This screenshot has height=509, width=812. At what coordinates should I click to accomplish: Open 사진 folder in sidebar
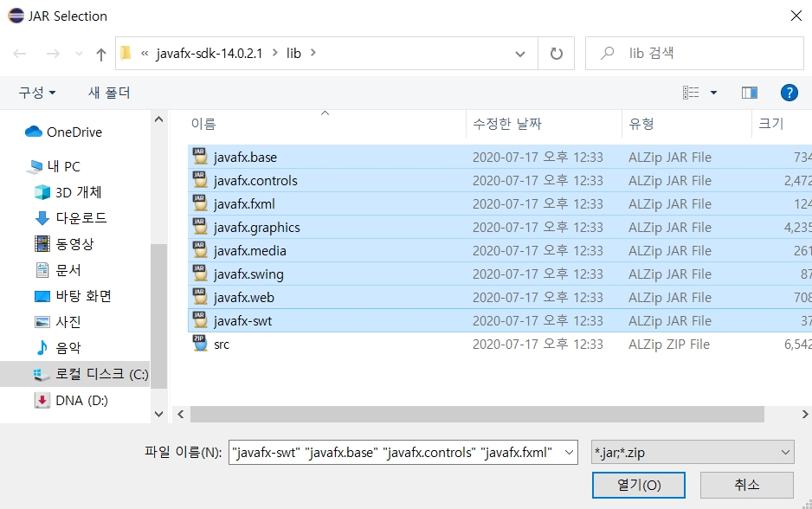coord(68,321)
